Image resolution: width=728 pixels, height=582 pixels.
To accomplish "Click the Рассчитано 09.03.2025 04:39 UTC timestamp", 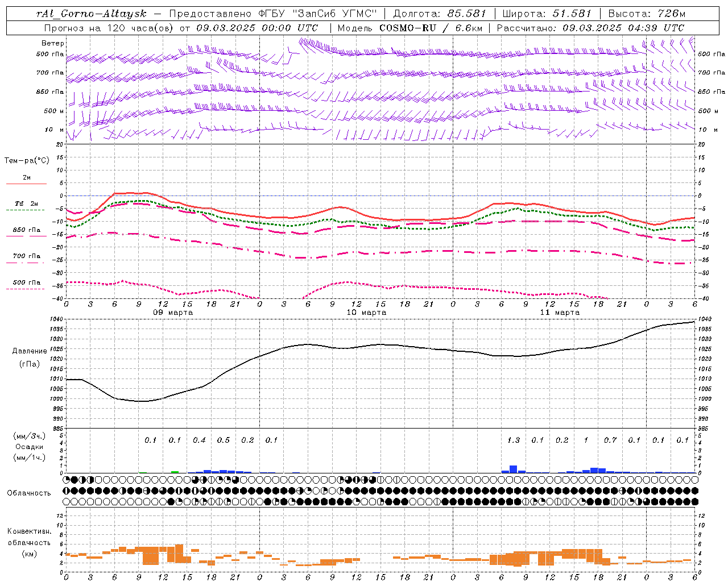I will [x=590, y=28].
